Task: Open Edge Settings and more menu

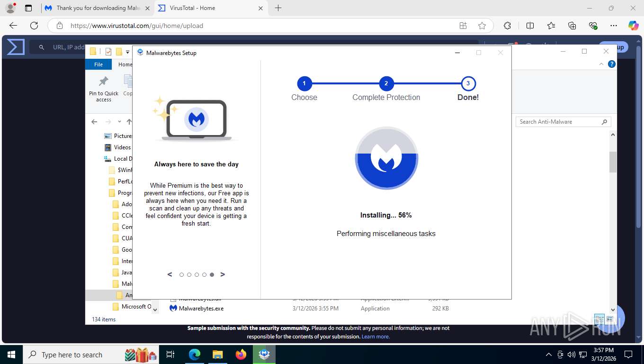Action: [614, 26]
